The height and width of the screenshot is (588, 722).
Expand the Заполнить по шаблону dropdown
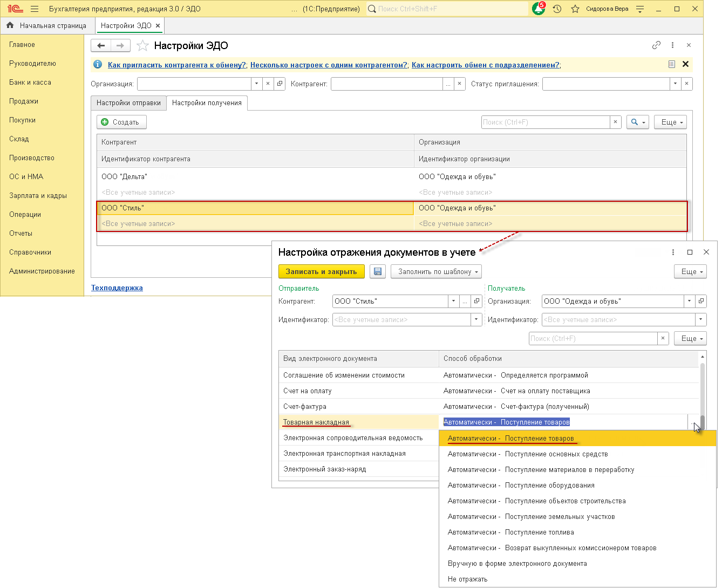[436, 271]
